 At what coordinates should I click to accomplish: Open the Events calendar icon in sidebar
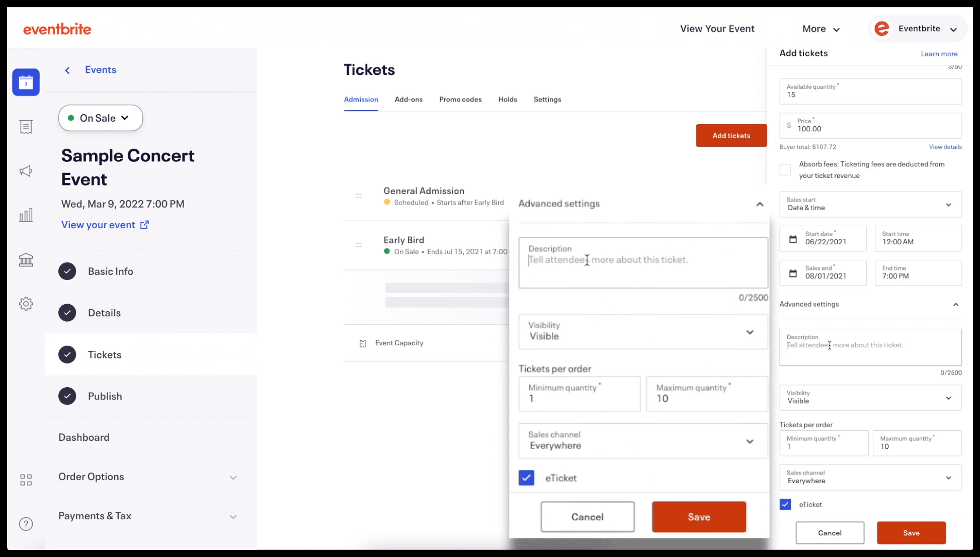(26, 82)
